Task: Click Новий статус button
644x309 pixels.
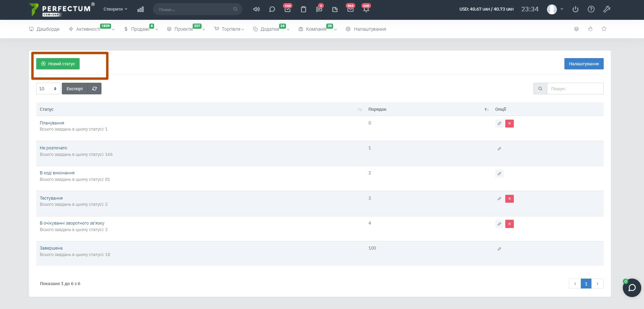Action: point(58,64)
